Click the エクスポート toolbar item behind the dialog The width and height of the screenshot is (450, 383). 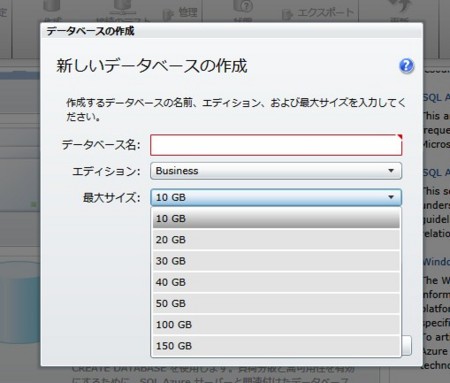pyautogui.click(x=318, y=13)
